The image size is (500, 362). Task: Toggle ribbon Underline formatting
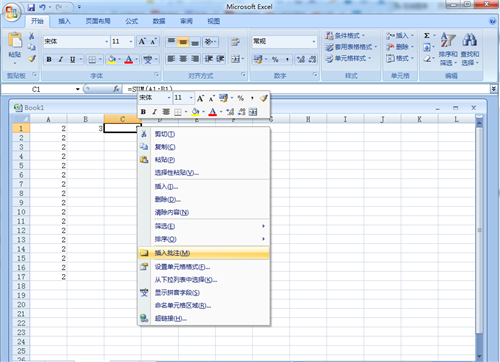(x=72, y=60)
